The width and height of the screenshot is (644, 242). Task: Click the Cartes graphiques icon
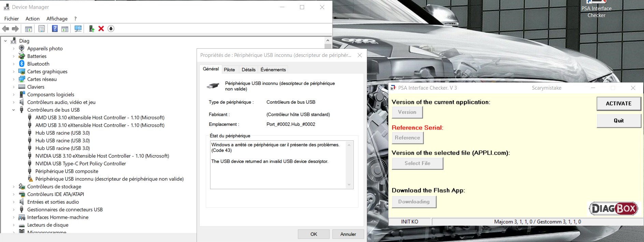pyautogui.click(x=22, y=71)
